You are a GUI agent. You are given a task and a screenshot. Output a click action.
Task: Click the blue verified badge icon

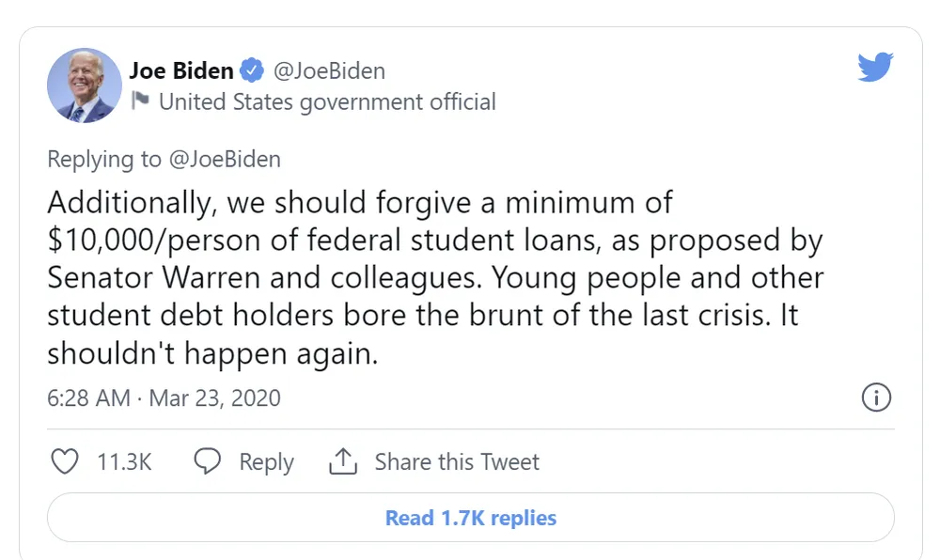point(251,70)
